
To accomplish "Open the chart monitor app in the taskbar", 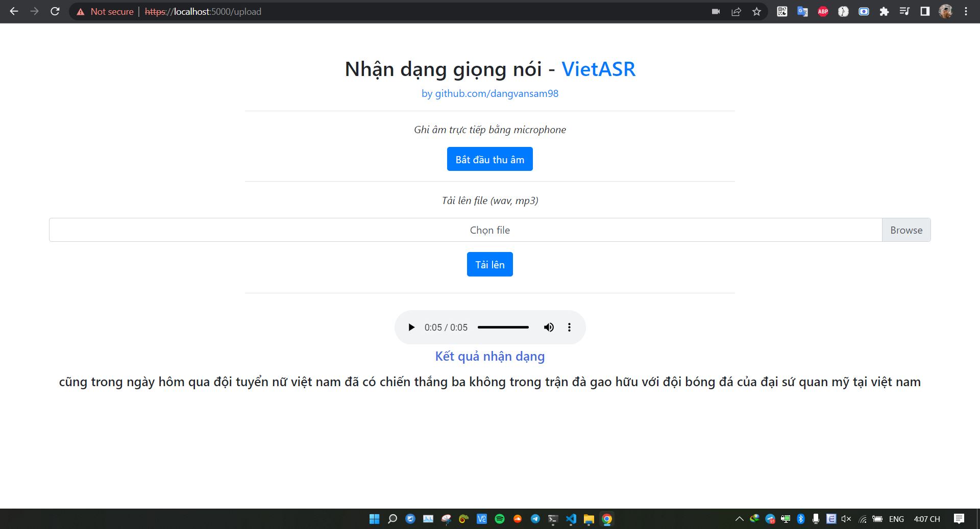I will (428, 519).
